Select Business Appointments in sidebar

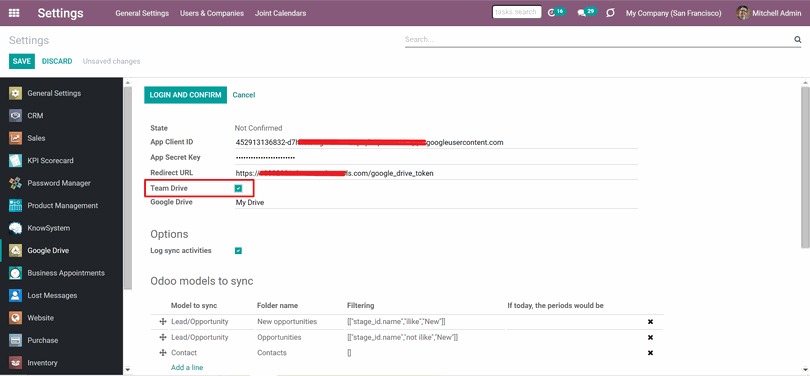click(x=66, y=273)
